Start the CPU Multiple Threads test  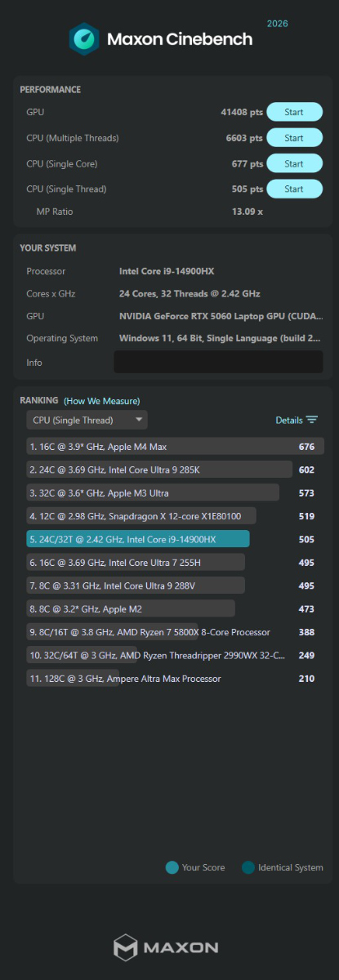coord(294,138)
